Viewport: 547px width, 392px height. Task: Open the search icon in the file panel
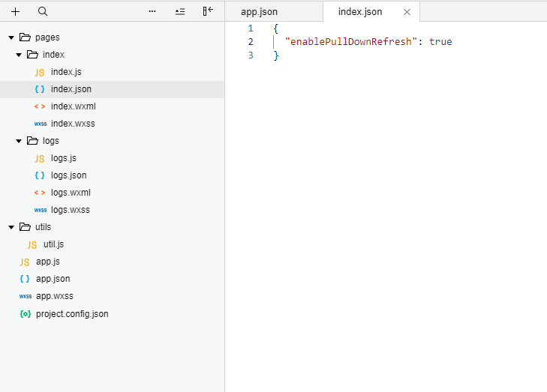coord(43,12)
